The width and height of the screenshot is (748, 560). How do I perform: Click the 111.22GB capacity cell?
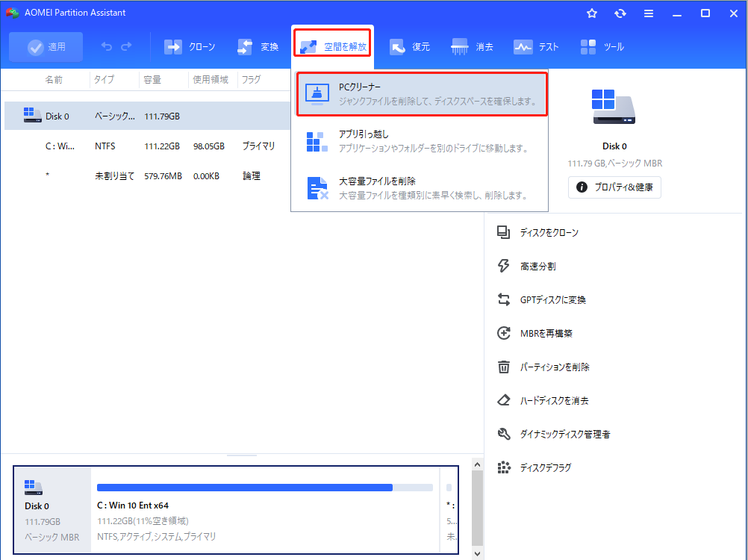pyautogui.click(x=162, y=146)
